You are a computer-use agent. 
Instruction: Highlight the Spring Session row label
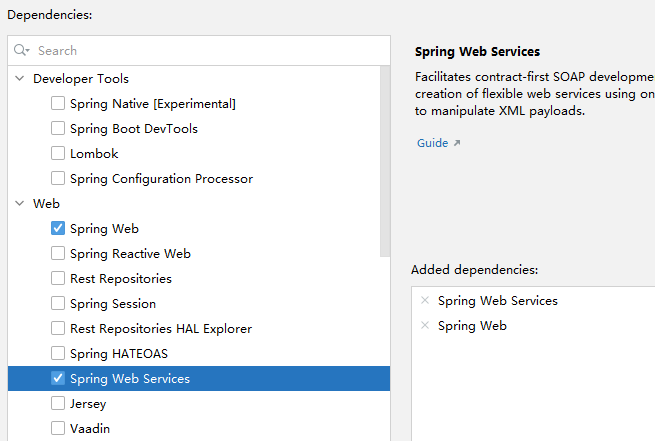tap(113, 304)
